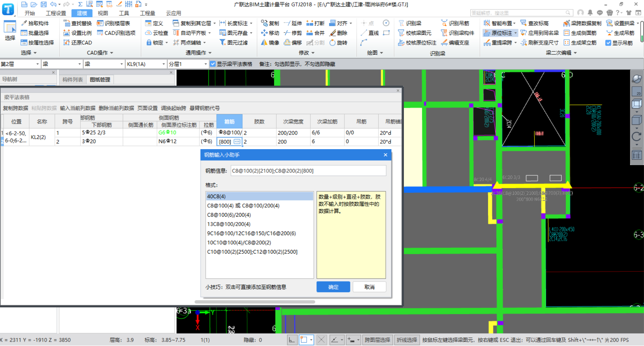The width and height of the screenshot is (644, 346).
Task: Open the 工程量 ribbon tab
Action: coord(147,13)
